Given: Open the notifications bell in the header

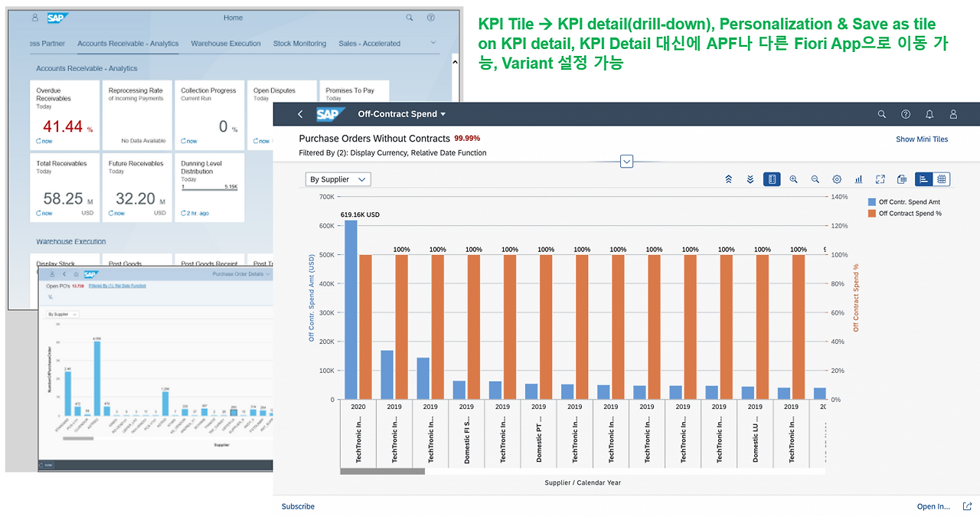Looking at the screenshot, I should pyautogui.click(x=929, y=113).
